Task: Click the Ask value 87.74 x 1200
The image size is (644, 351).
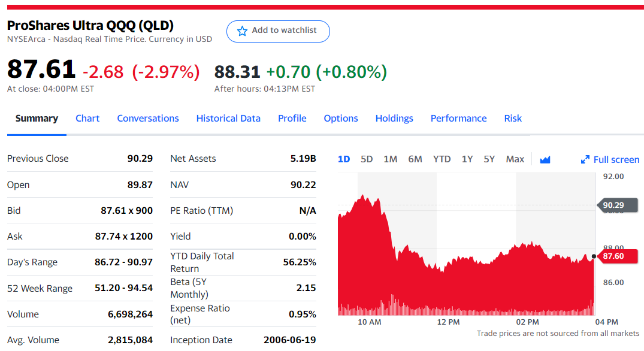Action: [123, 237]
